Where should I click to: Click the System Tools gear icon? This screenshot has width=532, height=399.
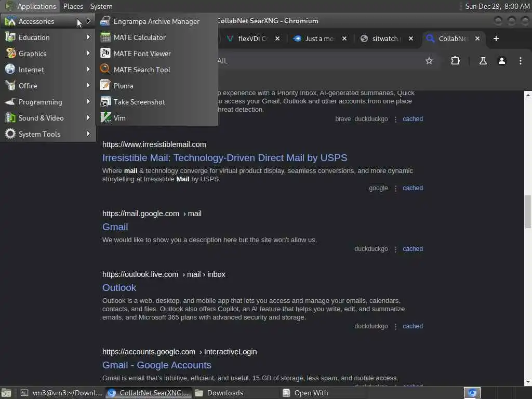10,134
